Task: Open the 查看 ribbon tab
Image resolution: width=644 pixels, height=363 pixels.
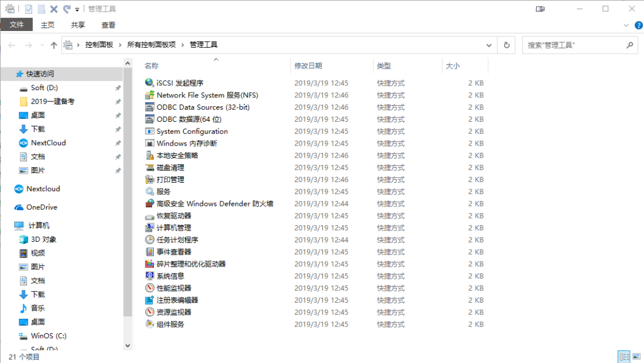Action: point(109,25)
